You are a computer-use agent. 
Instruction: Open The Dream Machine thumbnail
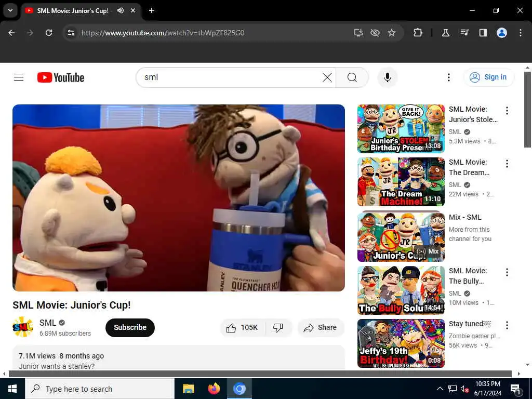401,182
